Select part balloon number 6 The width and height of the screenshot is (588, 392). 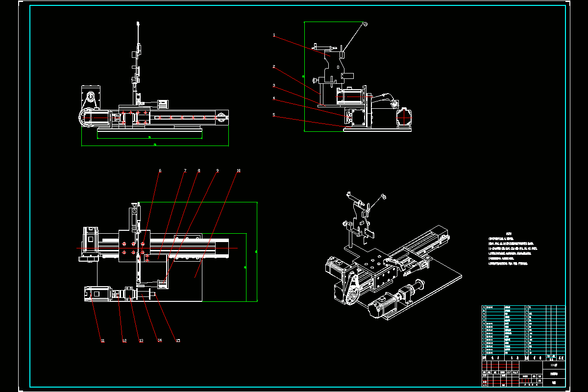click(159, 171)
